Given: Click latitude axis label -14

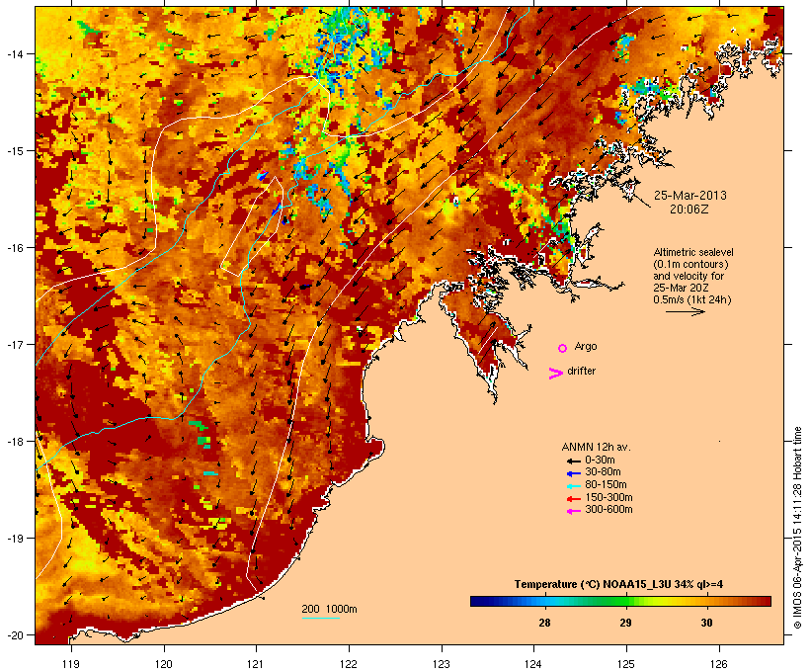Looking at the screenshot, I should [14, 53].
